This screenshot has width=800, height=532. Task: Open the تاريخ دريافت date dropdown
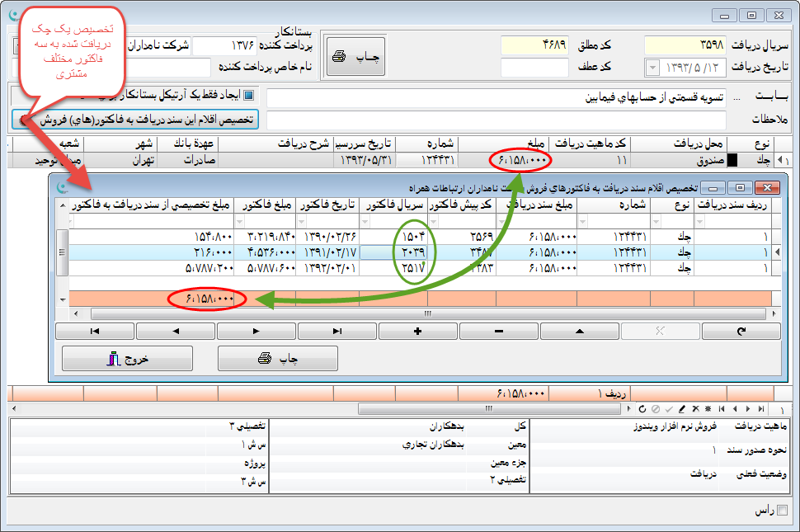click(x=652, y=67)
